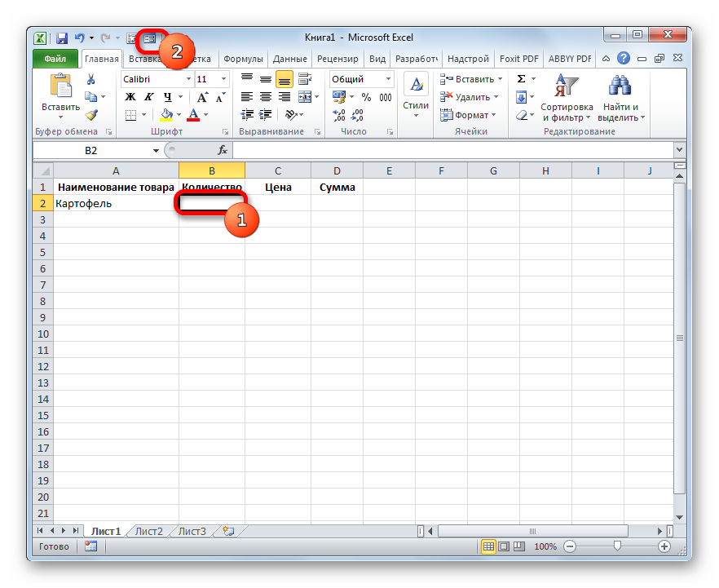Toggle italic formatting (К)
Image resolution: width=719 pixels, height=588 pixels.
146,97
